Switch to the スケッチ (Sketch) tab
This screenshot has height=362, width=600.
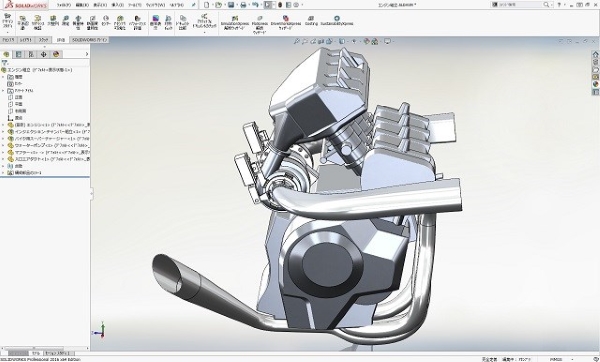(x=44, y=40)
